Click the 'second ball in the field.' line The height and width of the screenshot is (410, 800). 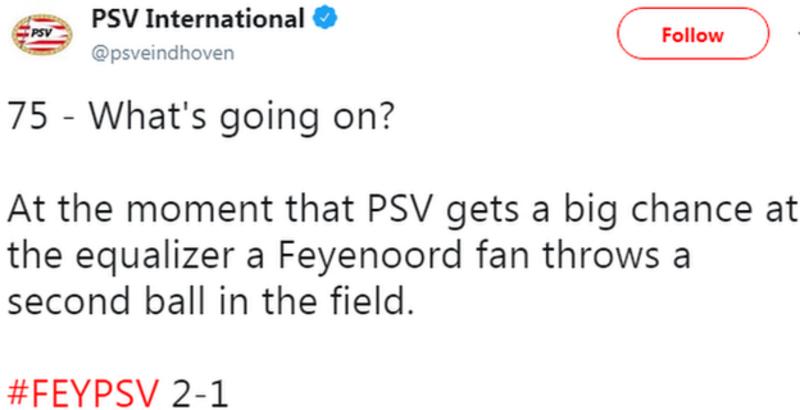pos(209,302)
